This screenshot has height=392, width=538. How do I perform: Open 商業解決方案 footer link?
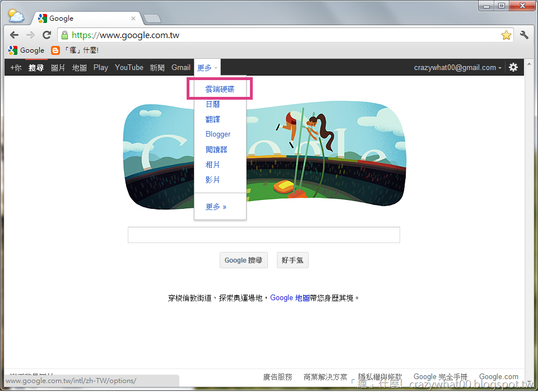tap(325, 377)
